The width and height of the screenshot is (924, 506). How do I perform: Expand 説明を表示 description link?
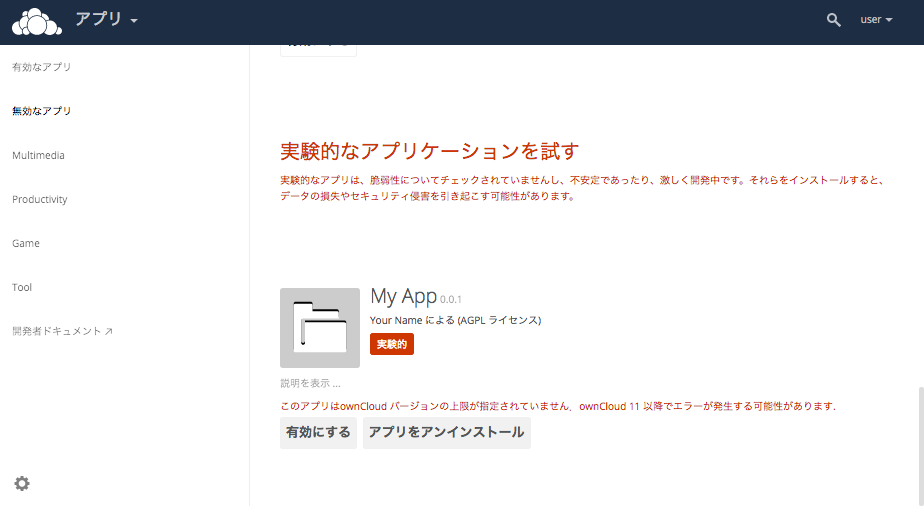click(x=310, y=383)
